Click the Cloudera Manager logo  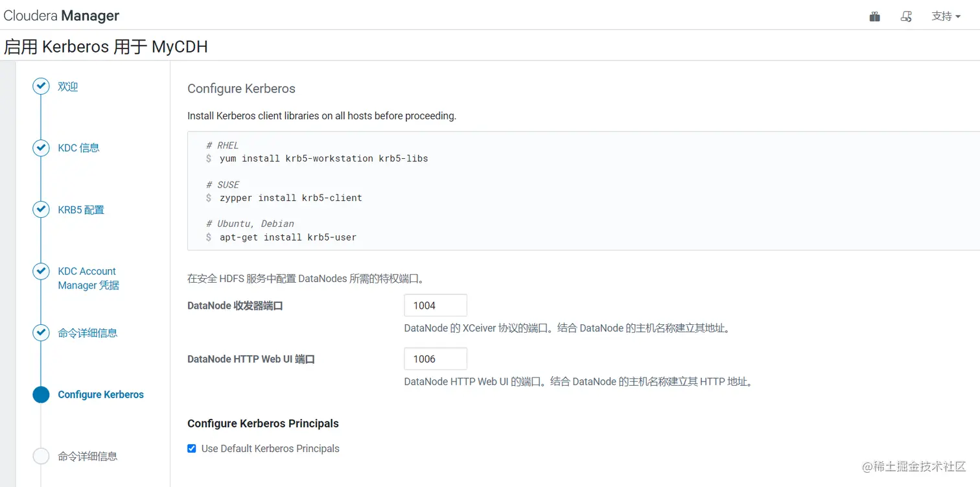tap(62, 16)
